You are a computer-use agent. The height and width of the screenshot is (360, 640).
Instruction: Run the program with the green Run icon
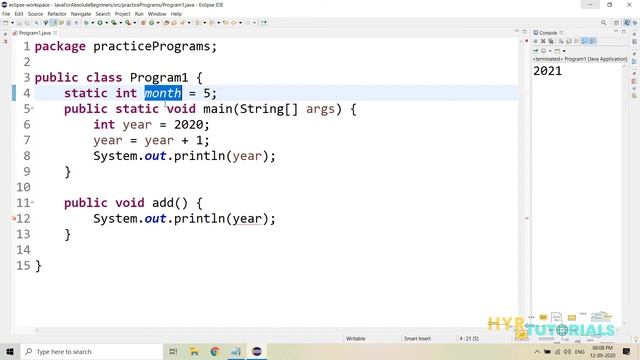(x=100, y=23)
